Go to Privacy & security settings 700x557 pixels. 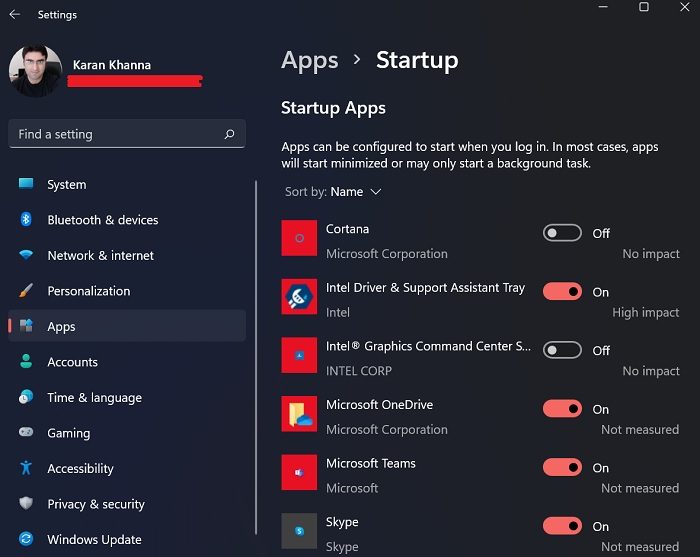[95, 504]
